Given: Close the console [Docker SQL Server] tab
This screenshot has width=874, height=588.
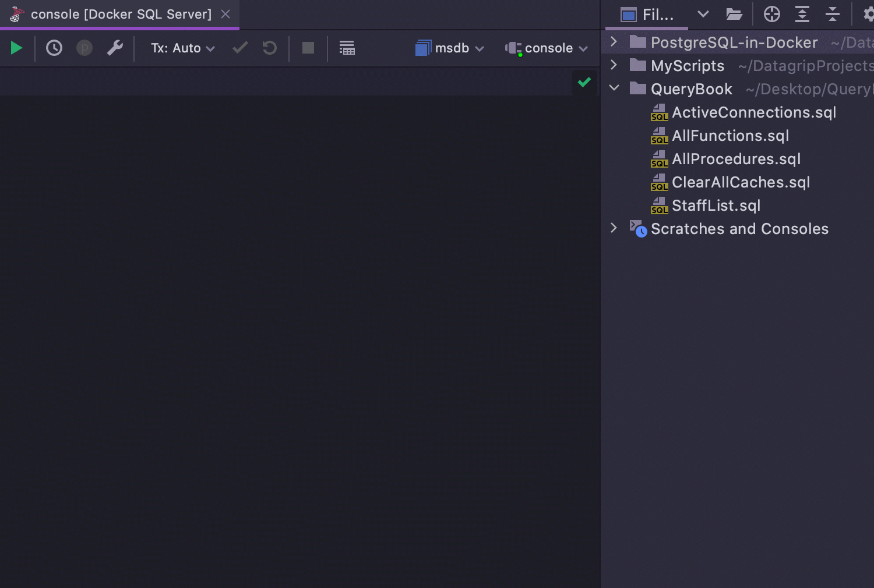Looking at the screenshot, I should [x=225, y=14].
